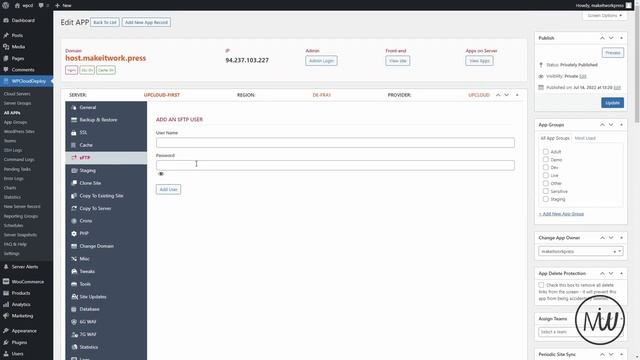This screenshot has height=360, width=640.
Task: Open Command Logs submenu item
Action: [x=19, y=160]
